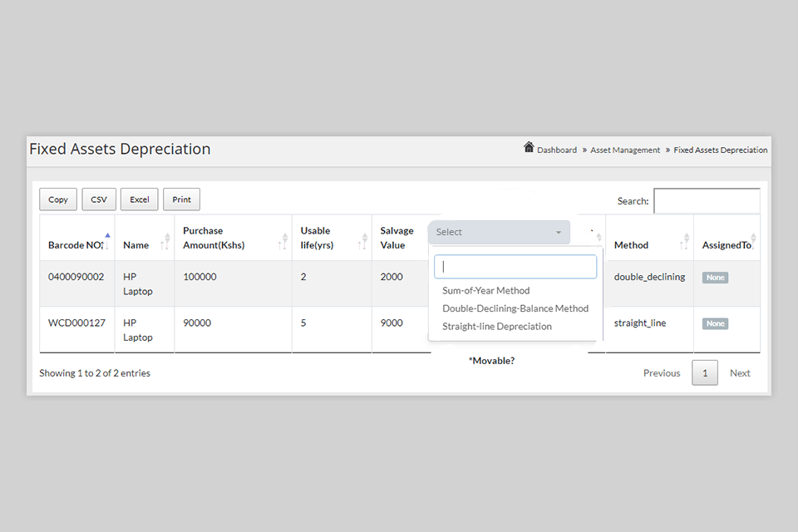Focus the table Search field

[707, 200]
